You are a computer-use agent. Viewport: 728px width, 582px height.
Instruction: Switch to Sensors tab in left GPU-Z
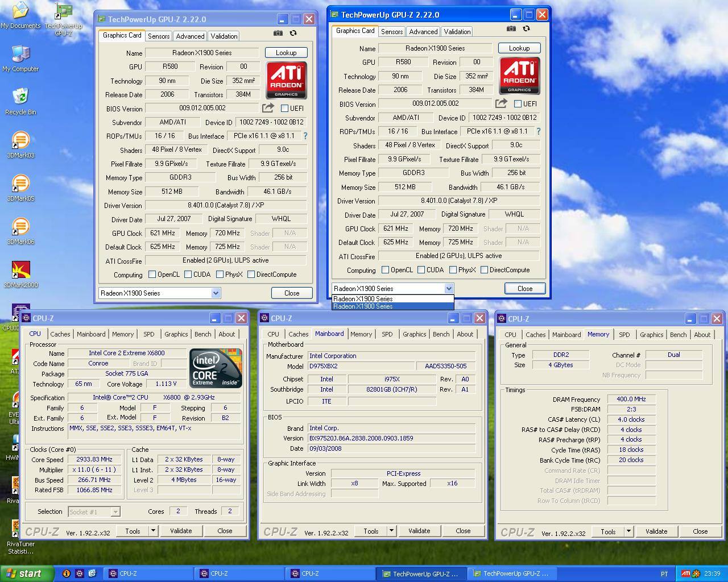(x=159, y=36)
